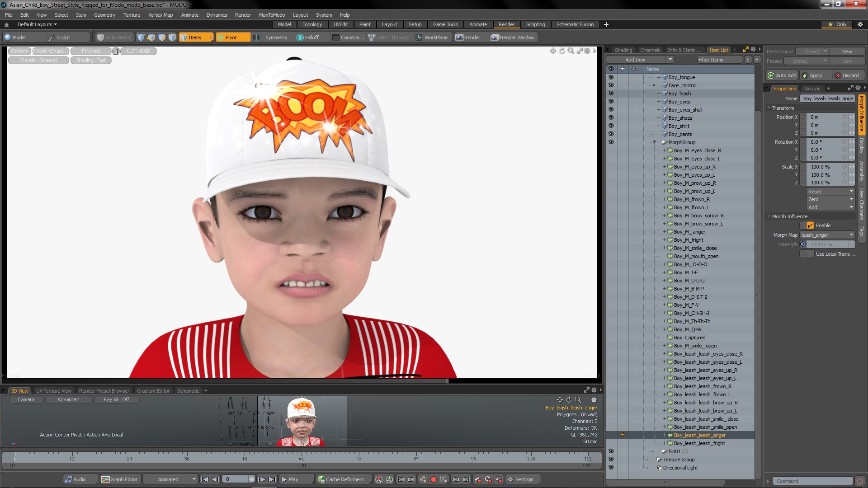This screenshot has width=868, height=488.
Task: Go to last frame in transport
Action: (272, 479)
